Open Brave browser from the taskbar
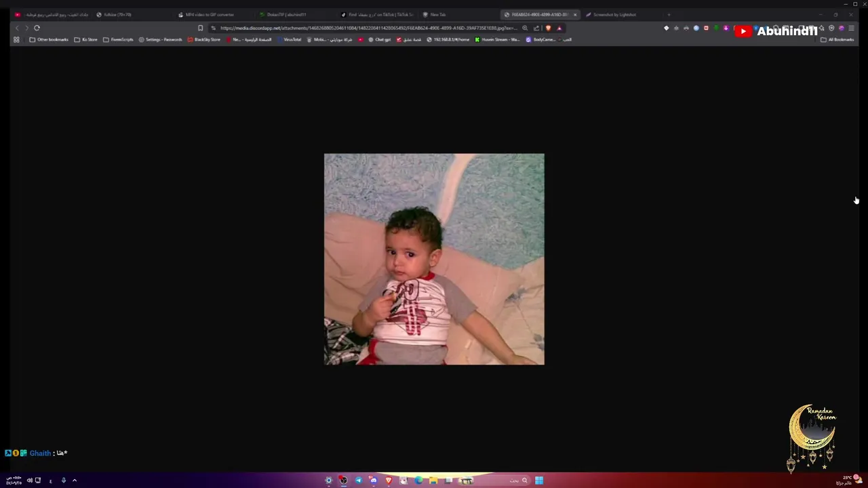 click(389, 481)
